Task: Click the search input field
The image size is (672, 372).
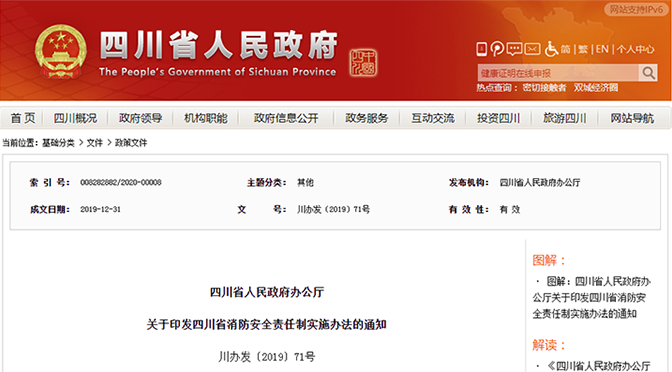Action: coord(558,73)
